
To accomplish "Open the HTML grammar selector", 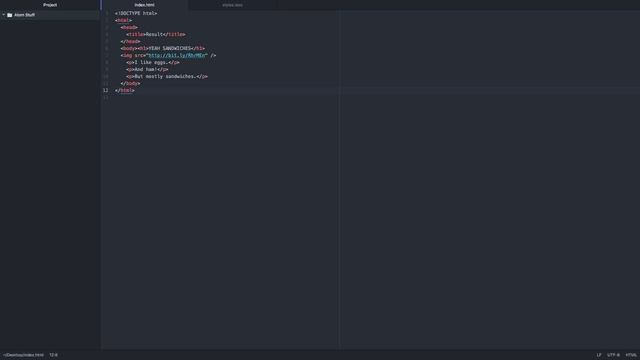I will click(x=631, y=355).
